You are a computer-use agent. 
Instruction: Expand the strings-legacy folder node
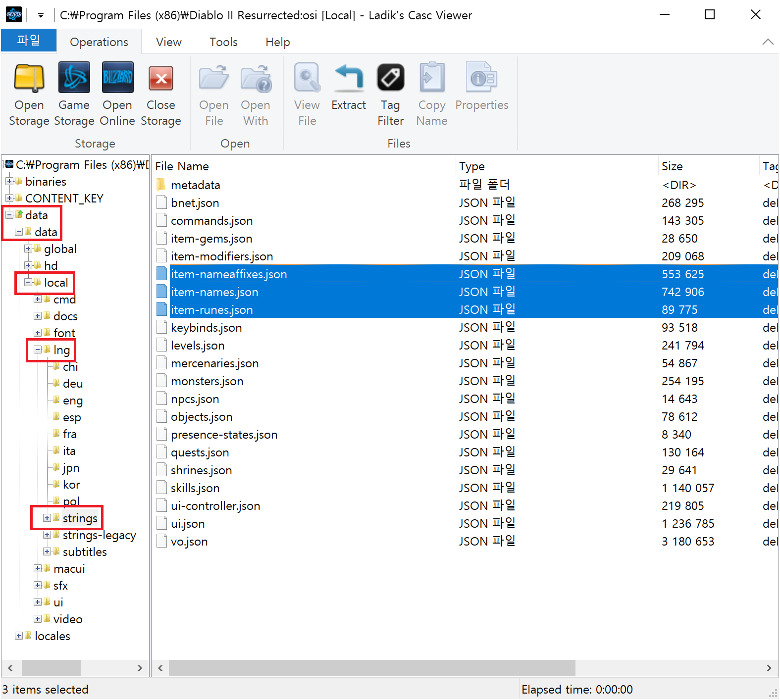click(x=47, y=535)
